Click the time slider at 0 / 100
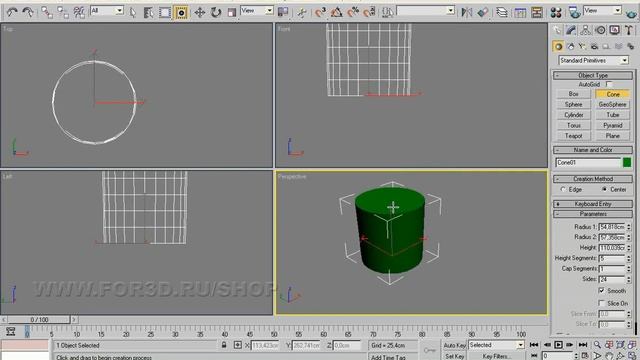This screenshot has height=360, width=640. (39, 320)
